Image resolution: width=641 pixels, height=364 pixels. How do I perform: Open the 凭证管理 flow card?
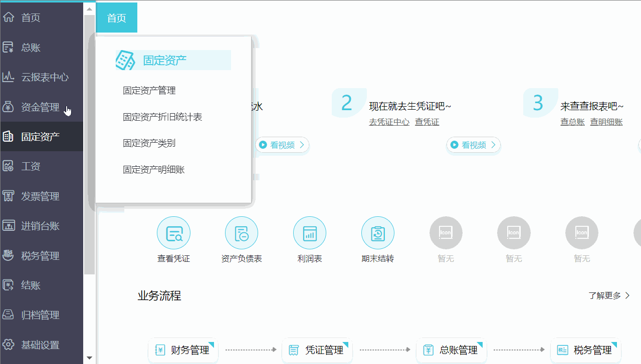(x=317, y=350)
